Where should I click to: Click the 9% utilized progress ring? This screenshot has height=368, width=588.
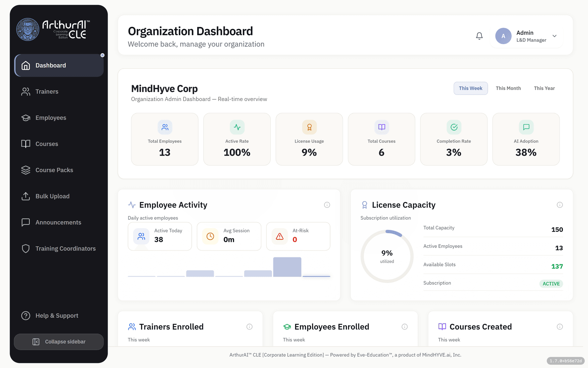pos(387,256)
